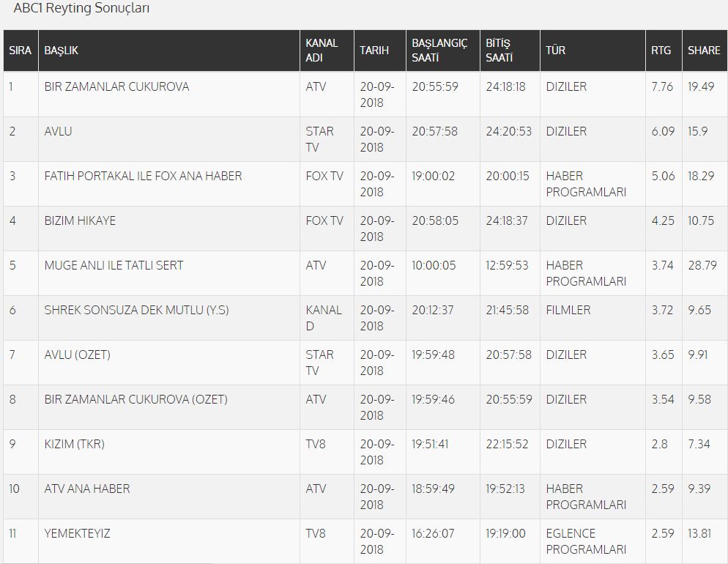Select the AVLU title in row 2
The height and width of the screenshot is (564, 728).
pyautogui.click(x=59, y=131)
